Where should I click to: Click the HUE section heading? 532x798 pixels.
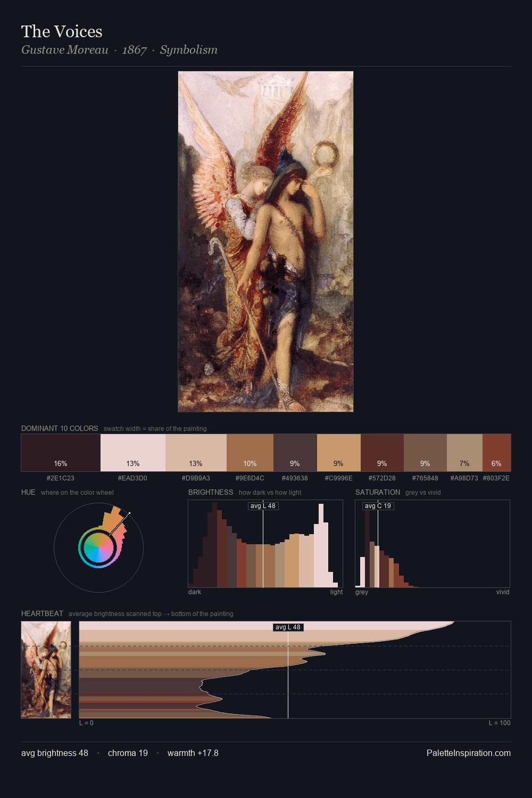28,492
